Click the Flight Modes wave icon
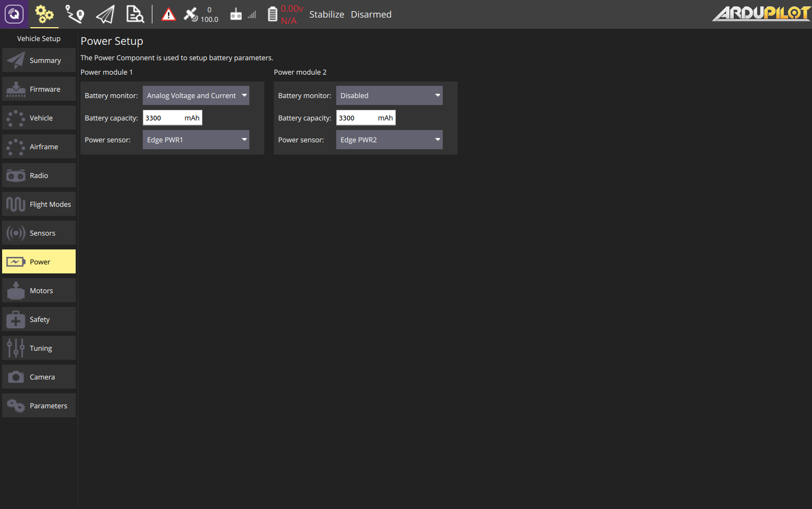Viewport: 812px width, 509px height. [x=16, y=204]
